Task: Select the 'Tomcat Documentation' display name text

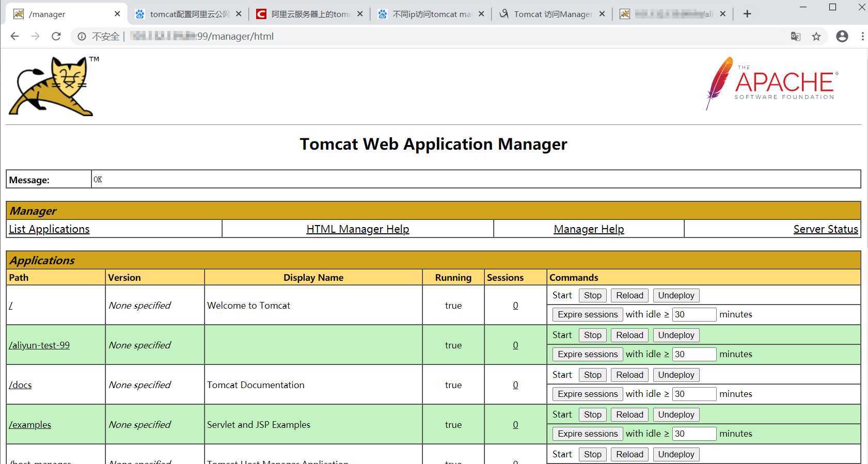Action: pos(256,385)
